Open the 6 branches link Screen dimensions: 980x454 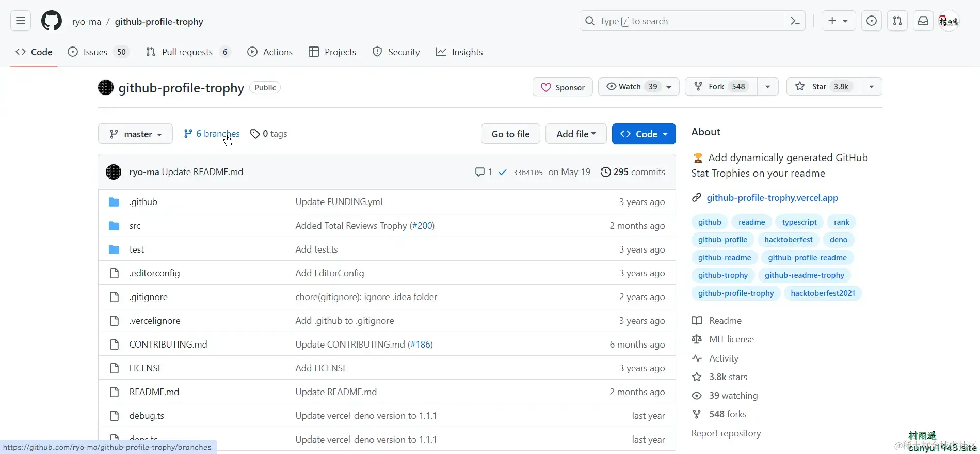[212, 134]
